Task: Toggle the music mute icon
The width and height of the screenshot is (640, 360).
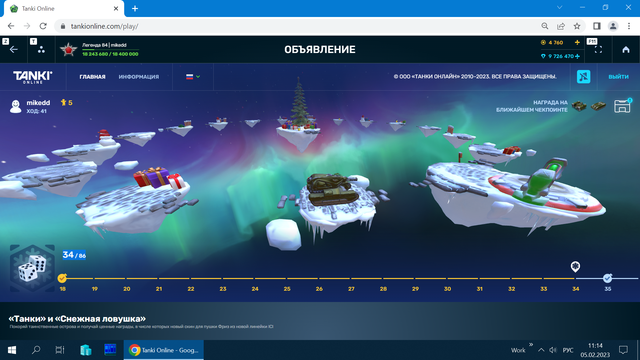Action: click(x=583, y=76)
